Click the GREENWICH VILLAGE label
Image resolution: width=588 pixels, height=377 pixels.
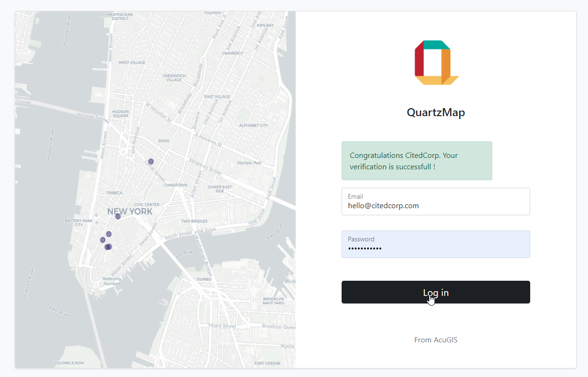coord(174,78)
